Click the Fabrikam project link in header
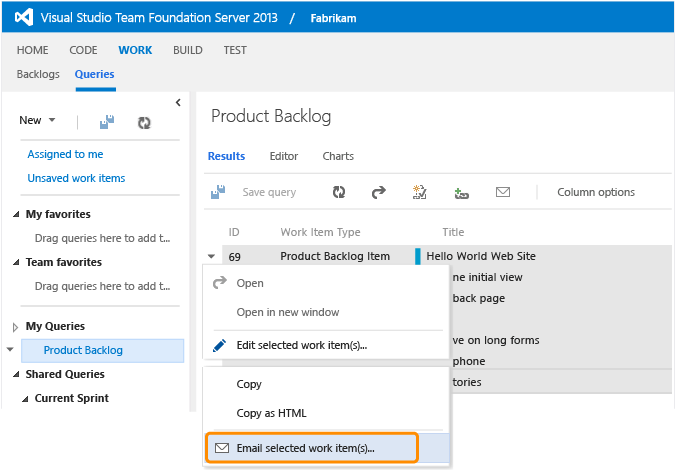The image size is (676, 470). coord(333,18)
